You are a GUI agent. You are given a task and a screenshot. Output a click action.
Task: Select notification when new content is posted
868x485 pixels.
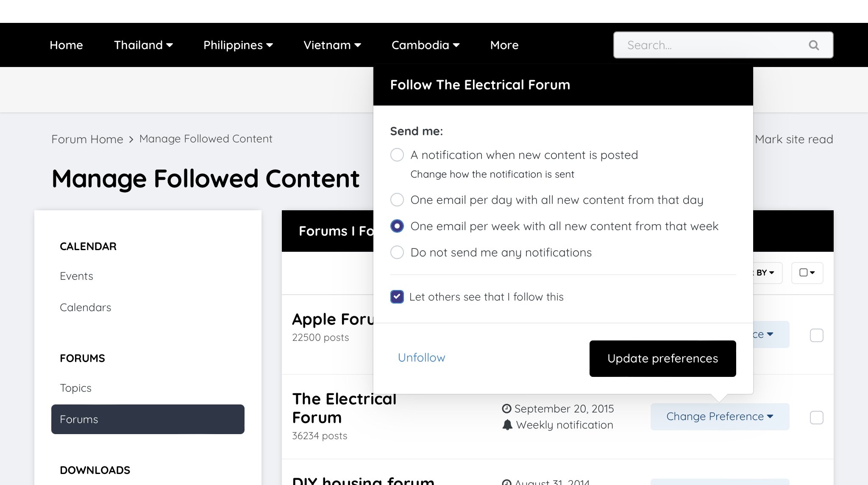click(x=397, y=155)
